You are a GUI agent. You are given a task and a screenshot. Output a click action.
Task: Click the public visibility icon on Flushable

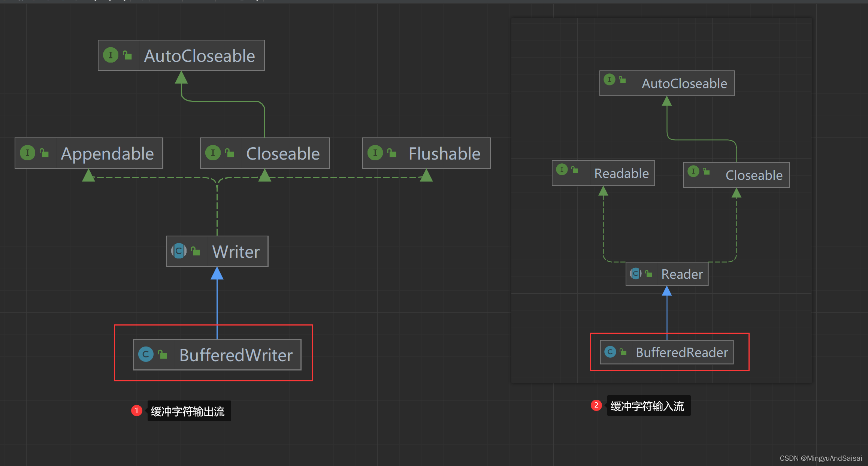pos(392,152)
